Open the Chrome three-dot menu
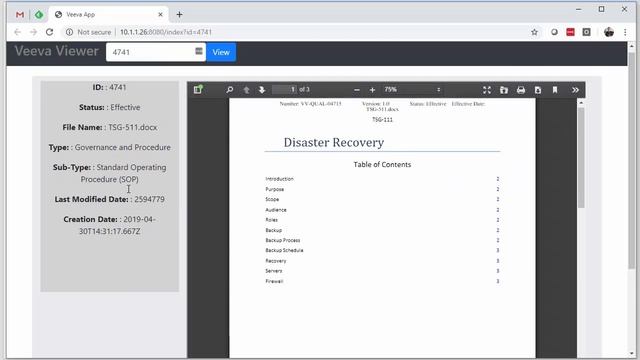Screen dimensions: 640x360 (x=625, y=32)
